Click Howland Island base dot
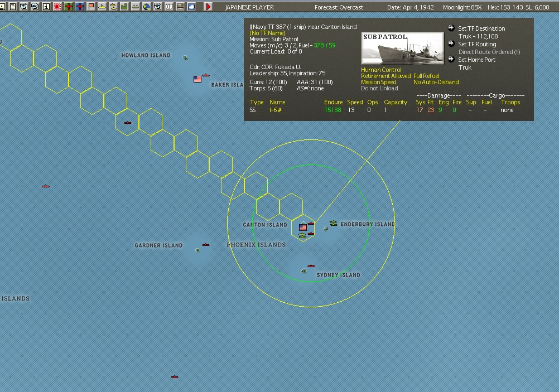Screen dimensions: 559x392 [185, 58]
